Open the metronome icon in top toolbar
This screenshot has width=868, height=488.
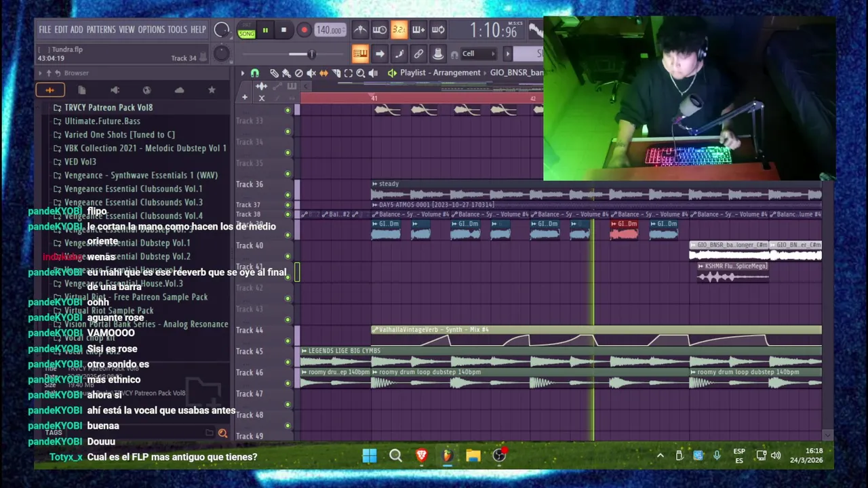tap(360, 30)
